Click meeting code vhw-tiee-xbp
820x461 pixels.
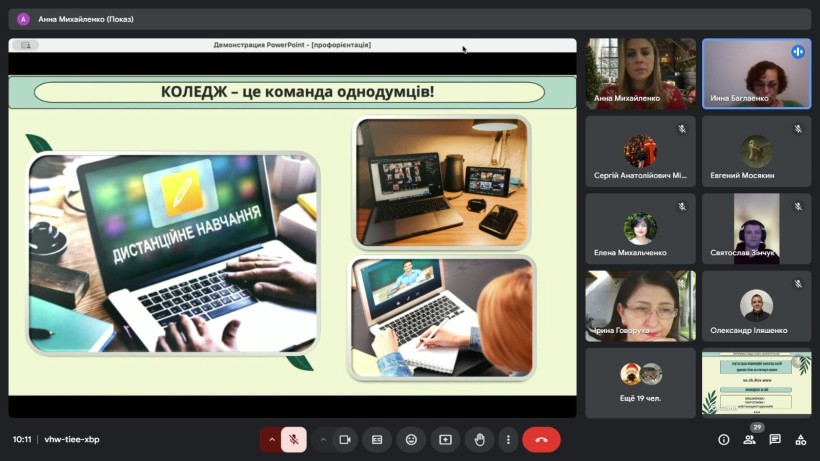[72, 440]
